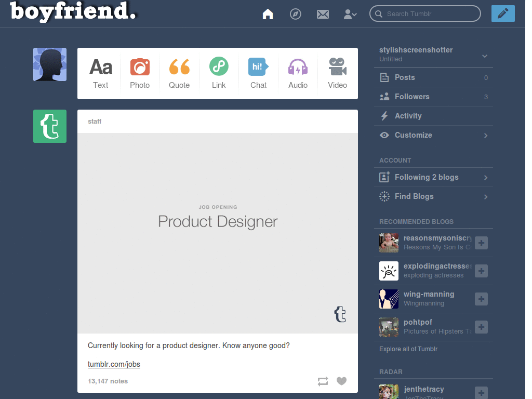Open the tumblr.com/jobs link
Viewport: 532px width, 399px height.
coord(114,364)
